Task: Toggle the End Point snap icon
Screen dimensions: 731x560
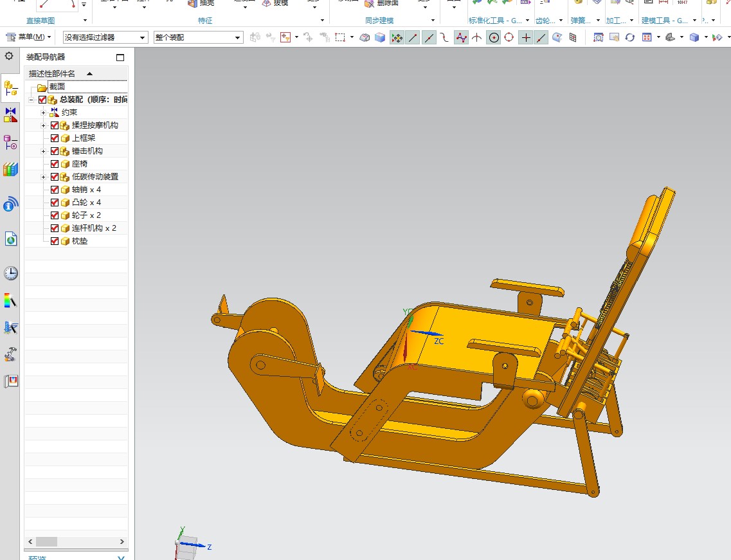Action: [x=413, y=38]
